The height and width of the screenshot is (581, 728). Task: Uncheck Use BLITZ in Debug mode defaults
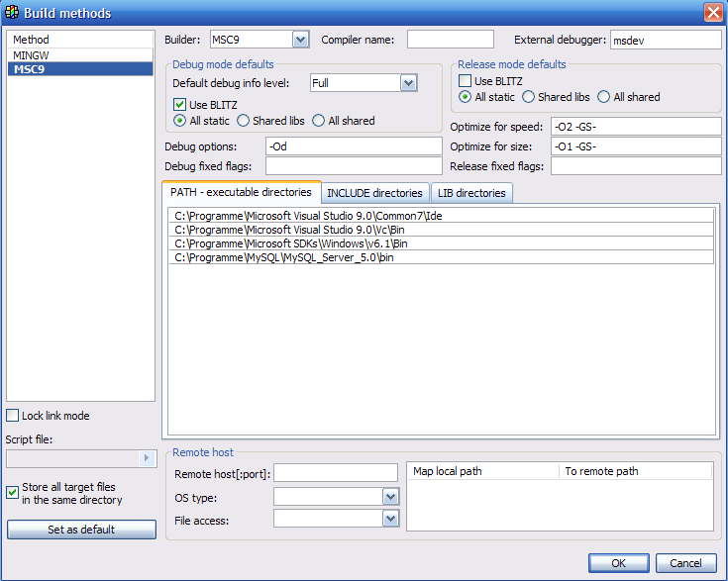180,104
